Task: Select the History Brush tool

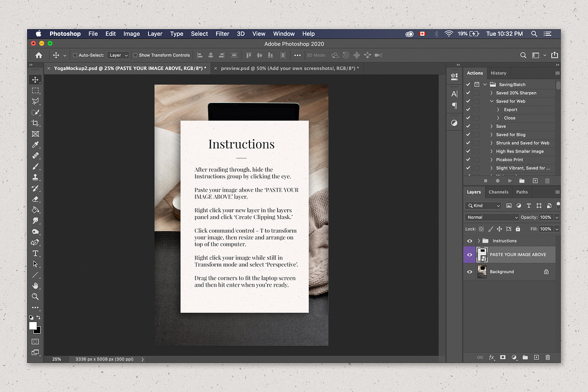Action: [x=35, y=188]
